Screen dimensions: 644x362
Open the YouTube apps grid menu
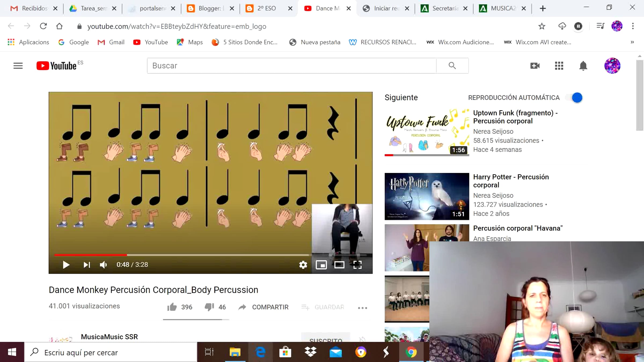[x=559, y=66]
